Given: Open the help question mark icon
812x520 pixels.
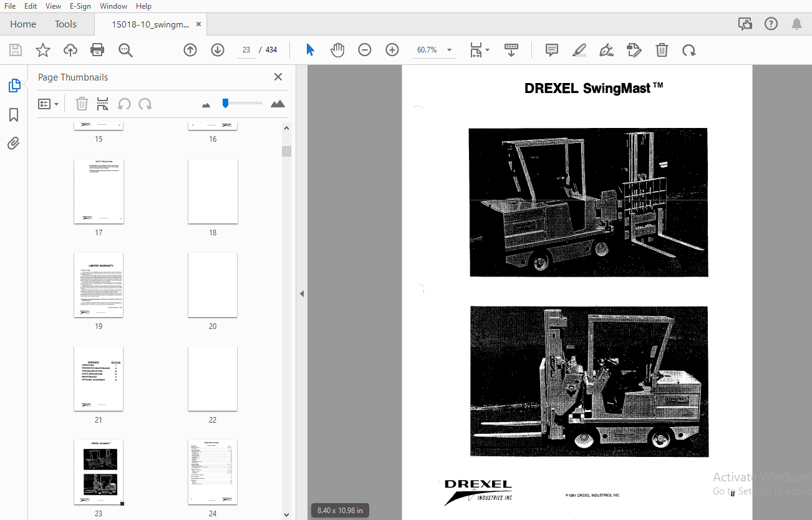Looking at the screenshot, I should (x=771, y=24).
